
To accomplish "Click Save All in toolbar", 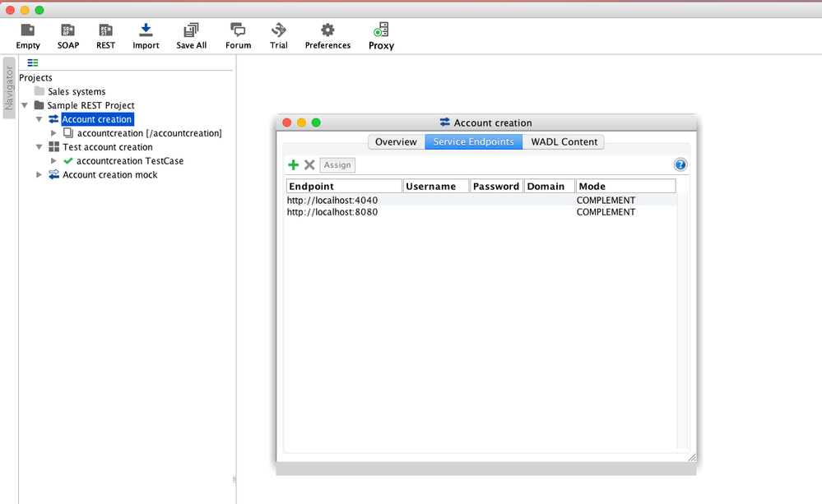I will pyautogui.click(x=191, y=31).
